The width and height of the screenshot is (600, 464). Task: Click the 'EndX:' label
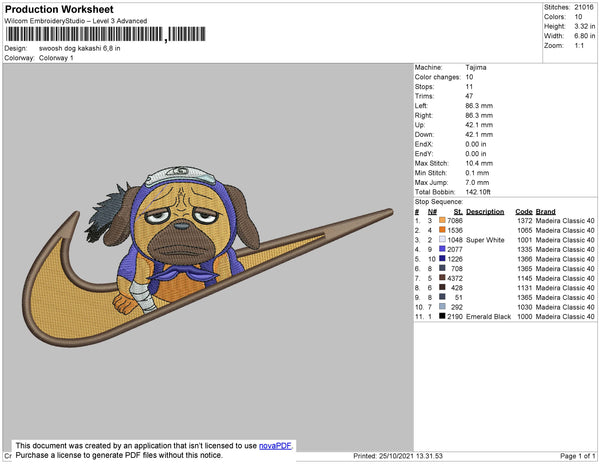point(424,144)
